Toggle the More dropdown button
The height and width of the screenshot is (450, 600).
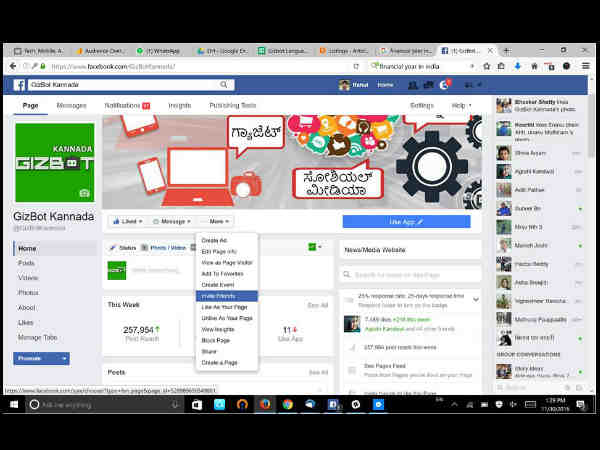(x=217, y=221)
